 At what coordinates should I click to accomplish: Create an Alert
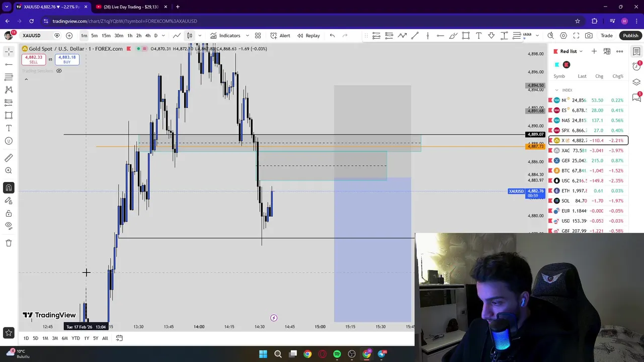pos(280,35)
